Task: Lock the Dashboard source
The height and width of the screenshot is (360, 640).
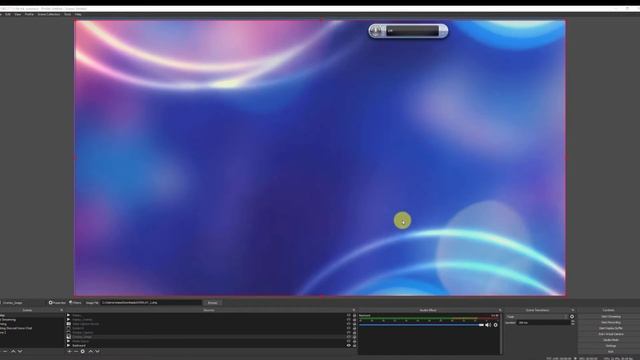Action: click(x=354, y=345)
